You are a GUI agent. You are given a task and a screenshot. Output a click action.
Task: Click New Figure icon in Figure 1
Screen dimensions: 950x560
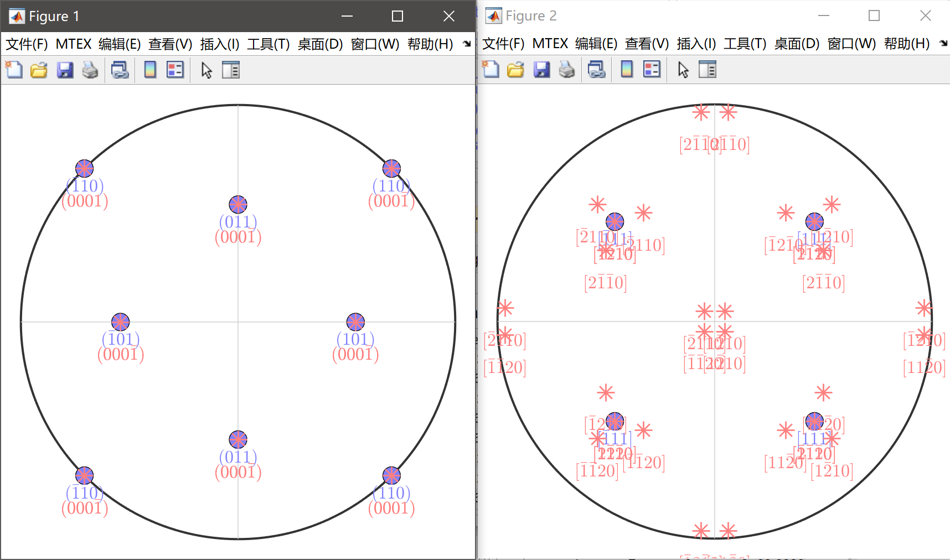tap(14, 70)
